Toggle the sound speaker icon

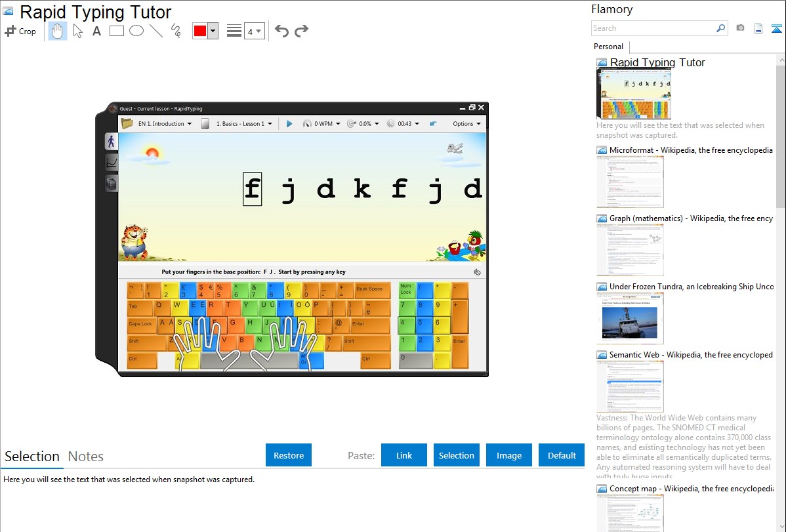(x=477, y=272)
